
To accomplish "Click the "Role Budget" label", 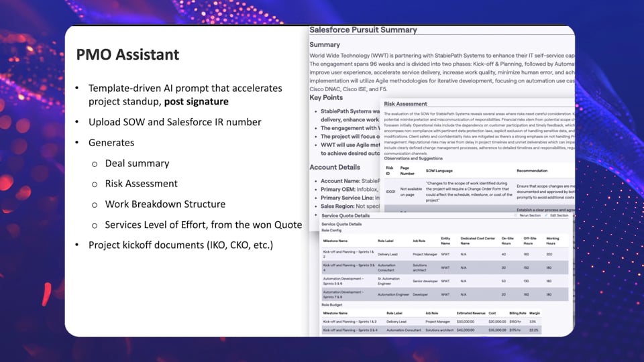I will [331, 305].
